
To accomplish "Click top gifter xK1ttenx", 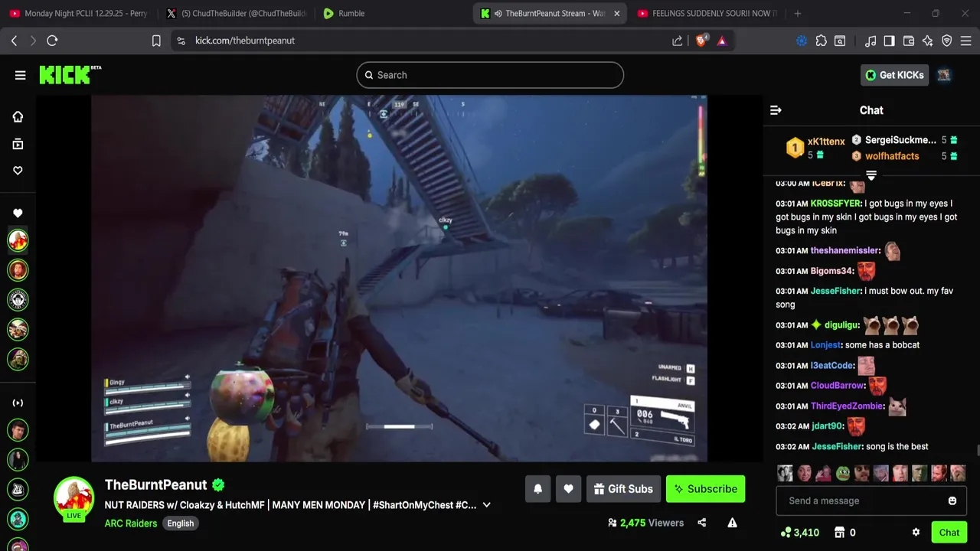I will click(x=826, y=142).
